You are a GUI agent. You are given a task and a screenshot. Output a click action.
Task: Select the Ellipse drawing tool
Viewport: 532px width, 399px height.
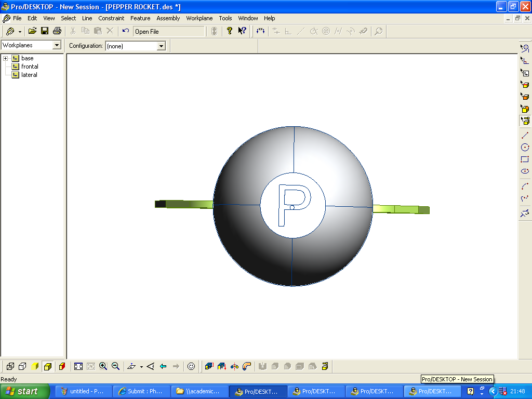[x=525, y=171]
